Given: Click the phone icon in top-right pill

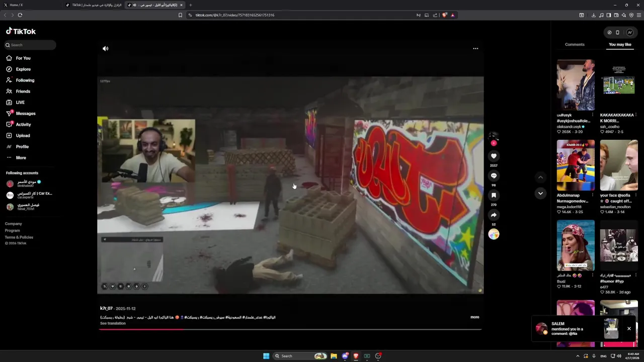Looking at the screenshot, I should coord(617,32).
